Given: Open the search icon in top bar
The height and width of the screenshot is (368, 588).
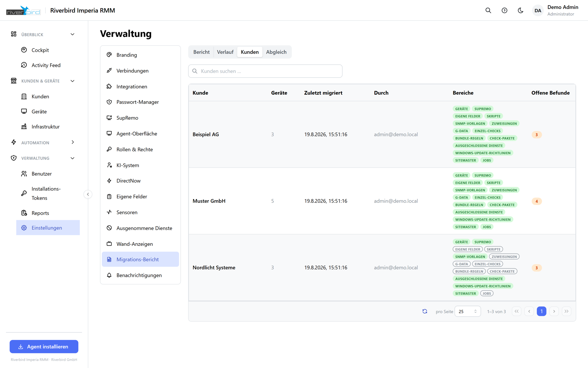Looking at the screenshot, I should tap(488, 10).
